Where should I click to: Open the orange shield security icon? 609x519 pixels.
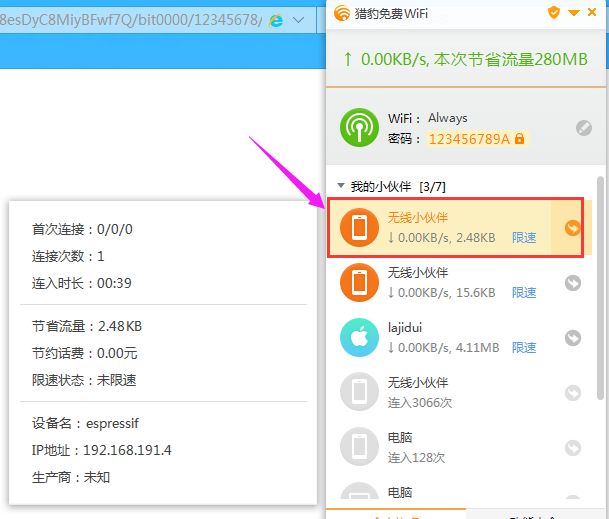point(553,12)
